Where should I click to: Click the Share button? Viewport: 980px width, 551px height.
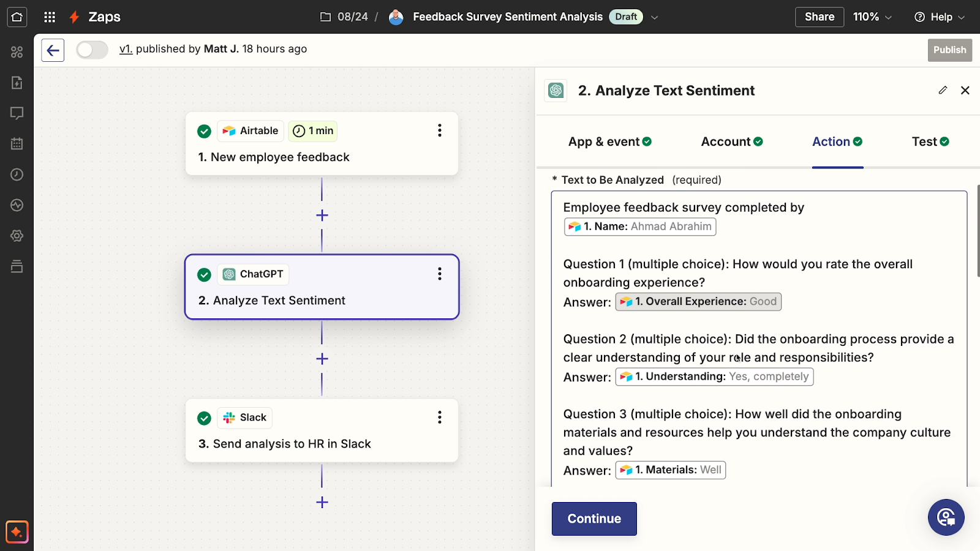click(820, 17)
